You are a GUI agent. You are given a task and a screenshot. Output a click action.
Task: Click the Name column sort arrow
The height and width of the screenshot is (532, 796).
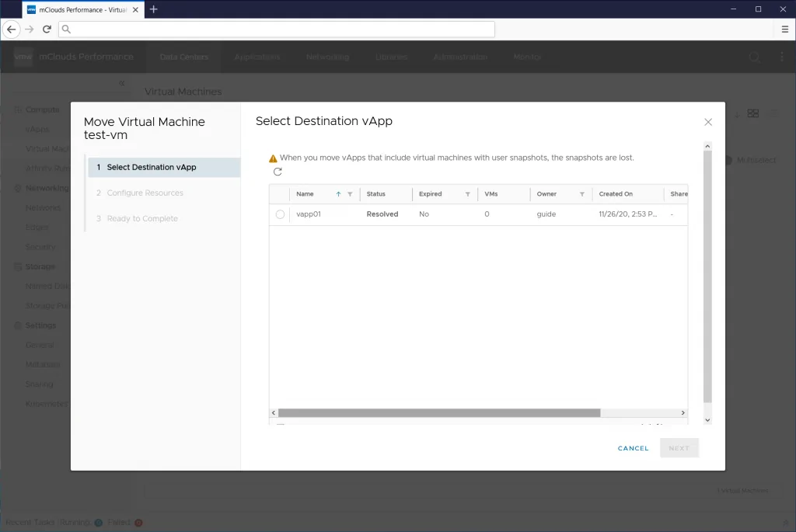[338, 194]
